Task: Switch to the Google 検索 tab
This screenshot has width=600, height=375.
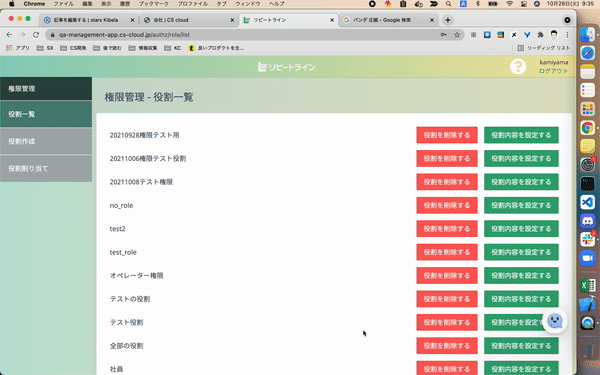Action: click(x=388, y=20)
